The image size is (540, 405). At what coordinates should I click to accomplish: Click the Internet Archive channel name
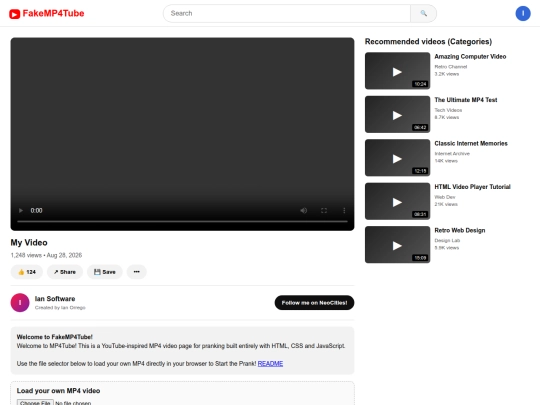click(x=452, y=154)
